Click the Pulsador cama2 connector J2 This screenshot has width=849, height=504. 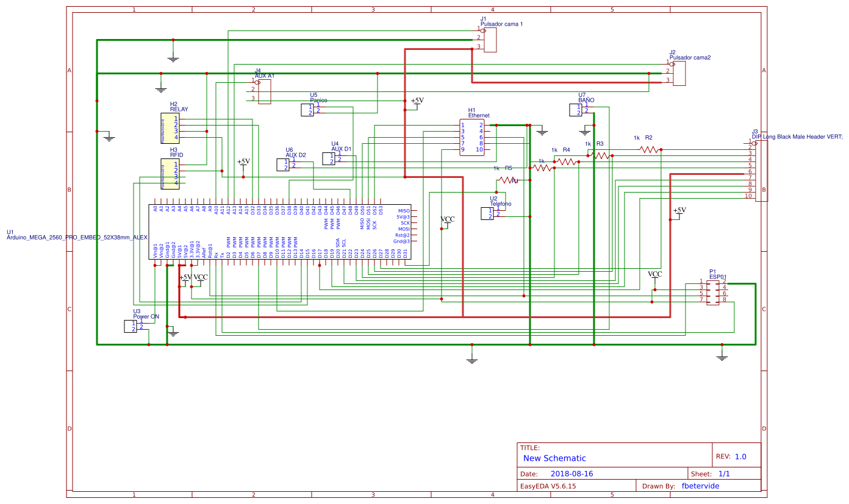pyautogui.click(x=679, y=72)
